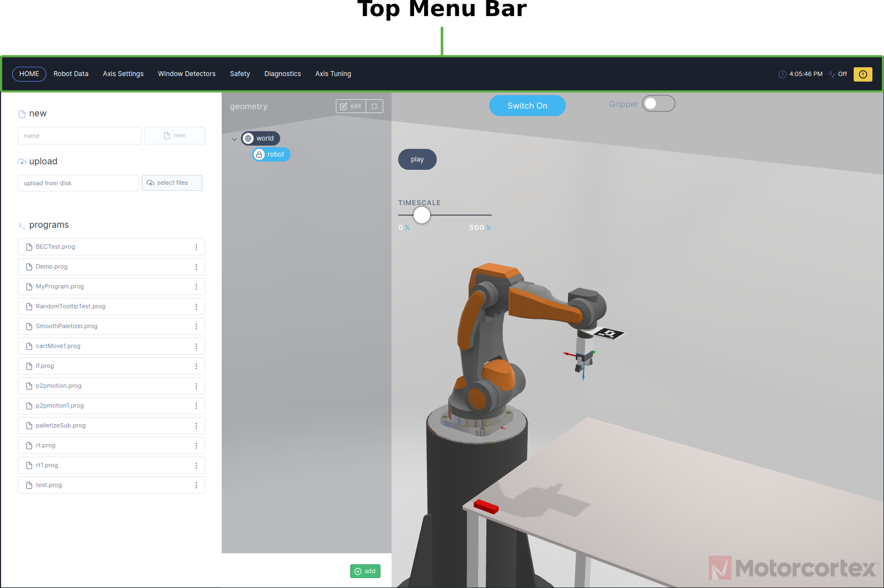Viewport: 884px width, 588px height.
Task: Open BECTest.prog program
Action: (x=111, y=247)
